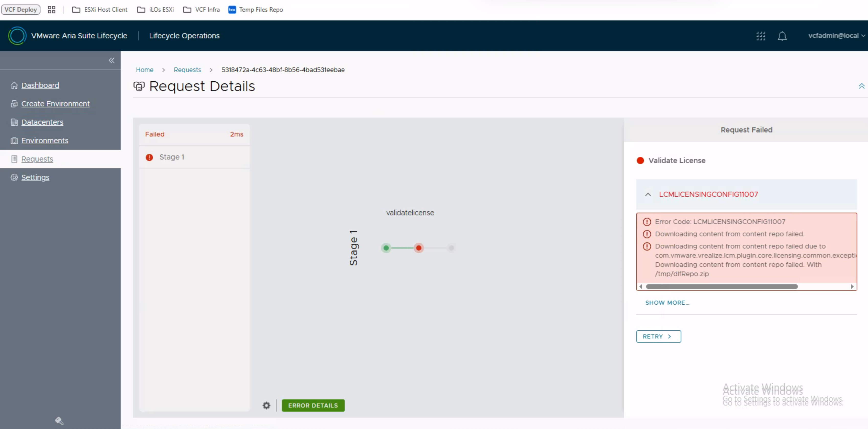868x429 pixels.
Task: Open the Dashboard menu item
Action: [x=40, y=85]
